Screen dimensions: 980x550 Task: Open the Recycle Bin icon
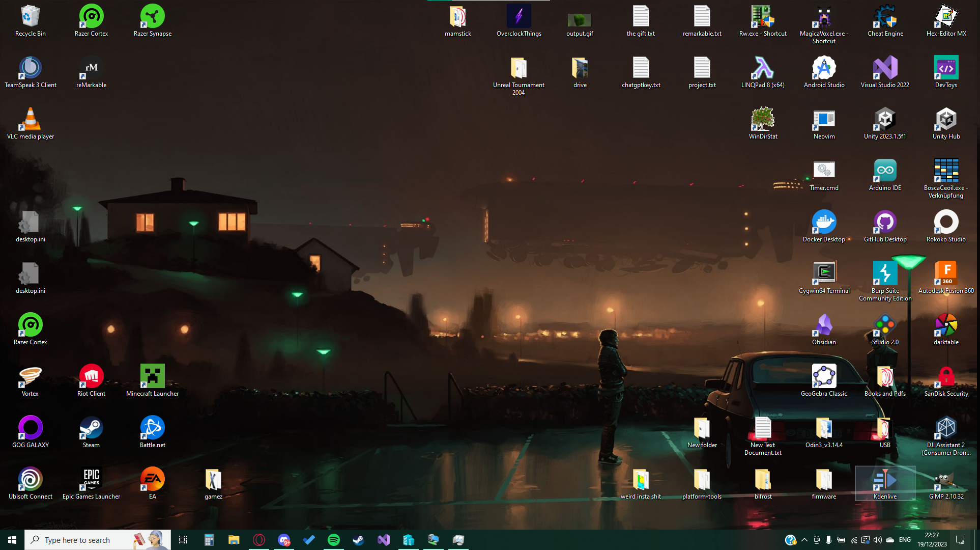(30, 20)
